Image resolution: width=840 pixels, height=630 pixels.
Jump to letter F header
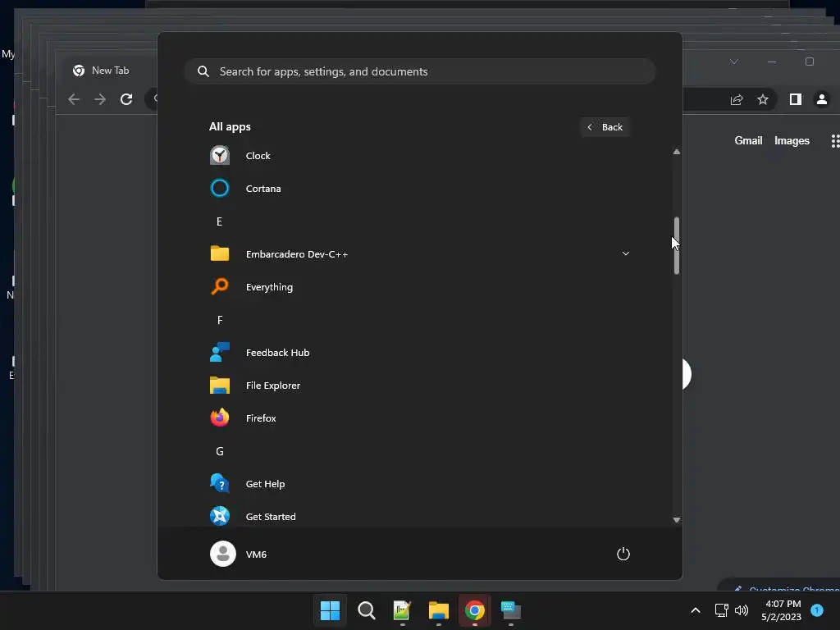click(x=220, y=320)
